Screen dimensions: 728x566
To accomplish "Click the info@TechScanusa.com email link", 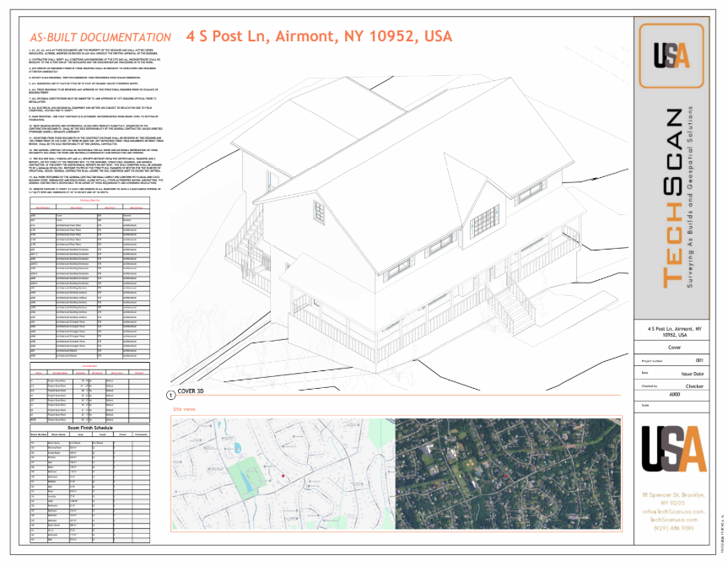I will (672, 512).
